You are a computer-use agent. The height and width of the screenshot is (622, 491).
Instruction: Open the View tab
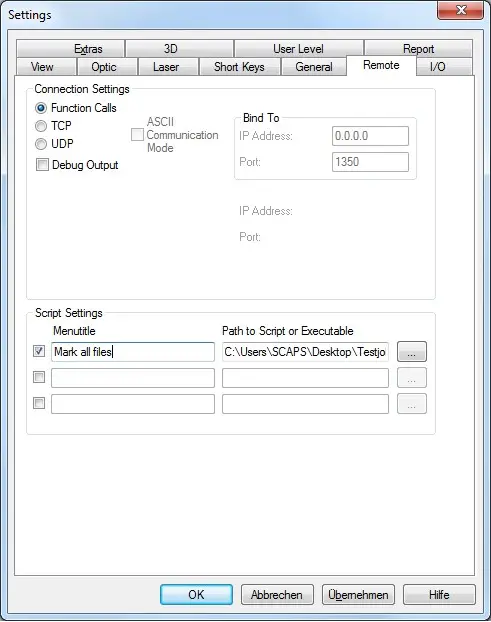point(46,67)
